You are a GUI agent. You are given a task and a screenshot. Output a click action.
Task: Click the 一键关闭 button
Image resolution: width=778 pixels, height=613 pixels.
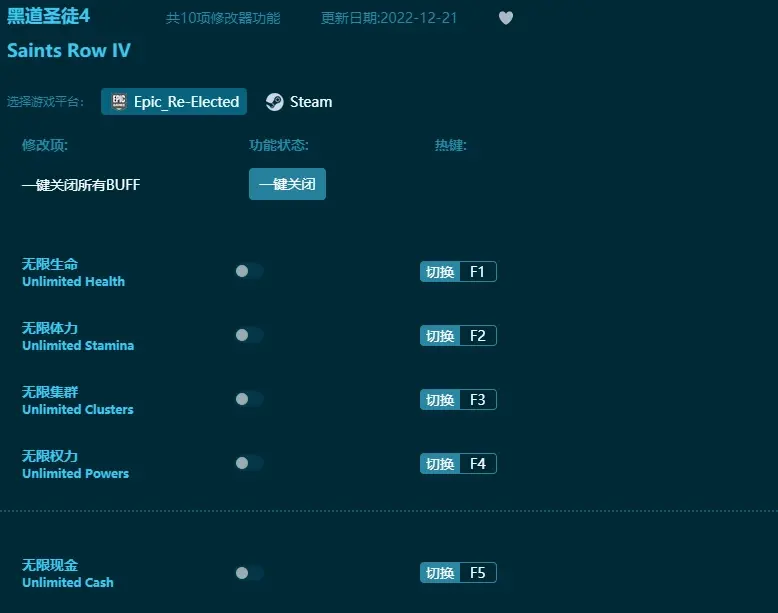[287, 184]
